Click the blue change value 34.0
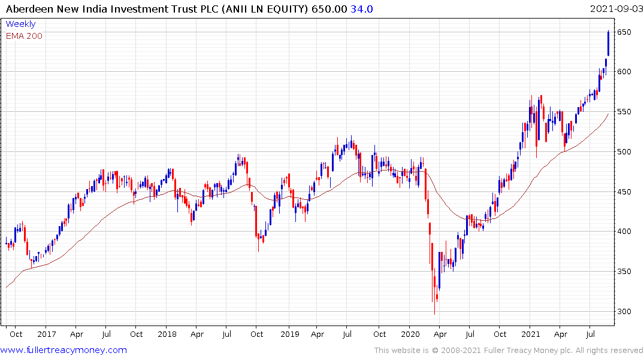This screenshot has width=644, height=359. pos(361,9)
